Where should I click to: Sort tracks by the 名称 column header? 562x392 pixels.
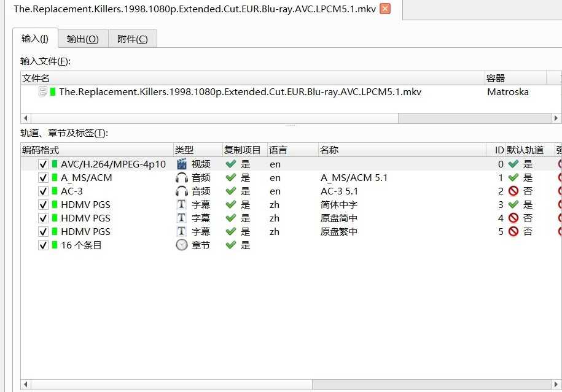click(402, 150)
